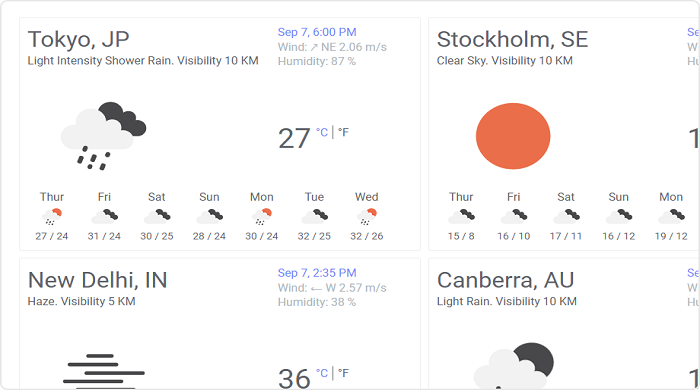This screenshot has width=700, height=390.
Task: Click Tokyo's Sep 7, 6:00 PM timestamp
Action: click(x=317, y=32)
